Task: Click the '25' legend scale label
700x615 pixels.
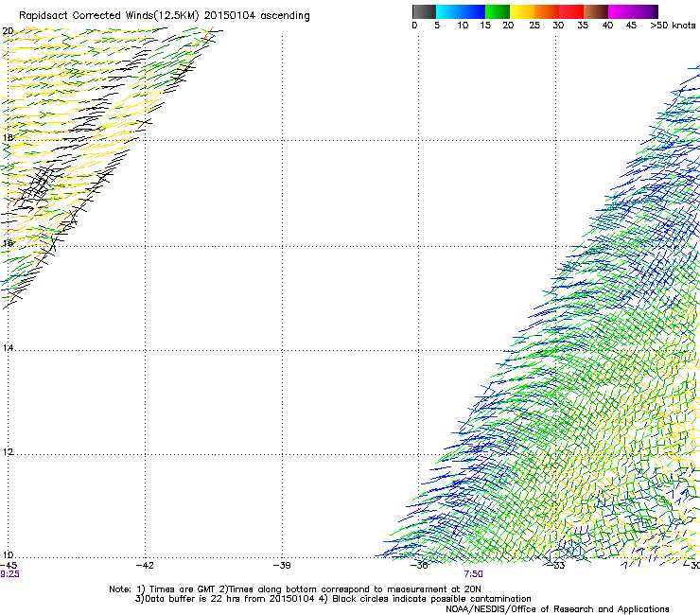Action: coord(534,26)
